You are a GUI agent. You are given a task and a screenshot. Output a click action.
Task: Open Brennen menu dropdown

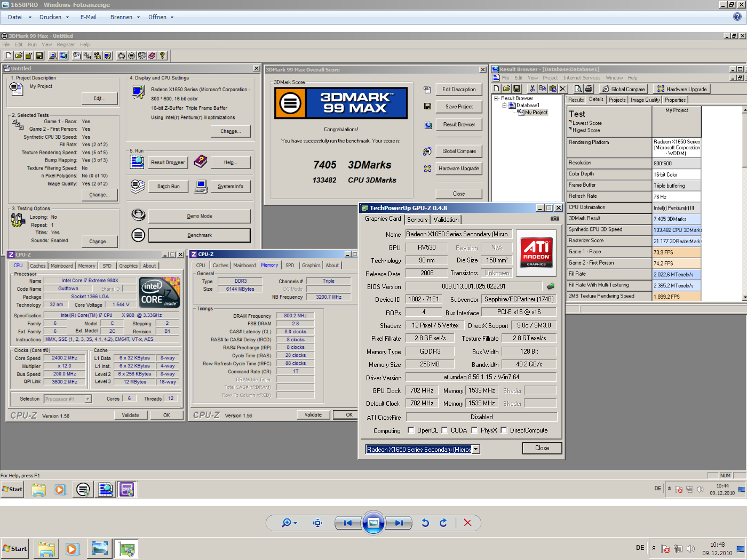click(125, 17)
